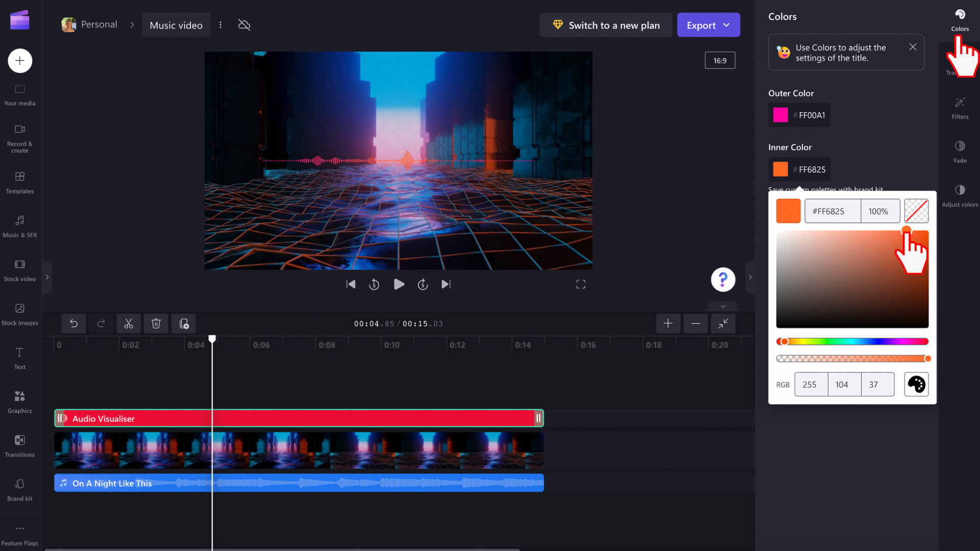Open the Text panel
Viewport: 980px width, 551px height.
pyautogui.click(x=19, y=358)
